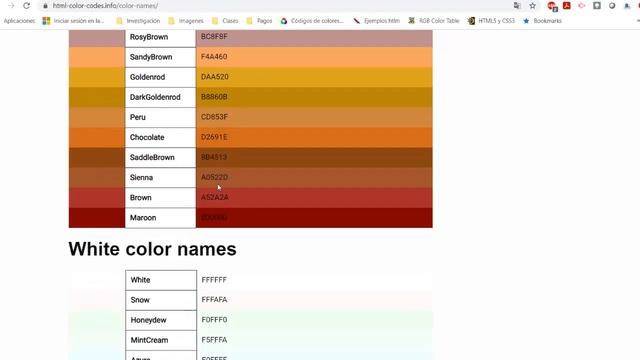Viewport: 640px width, 360px height.
Task: Click the F5FFFA hex code
Action: point(214,340)
